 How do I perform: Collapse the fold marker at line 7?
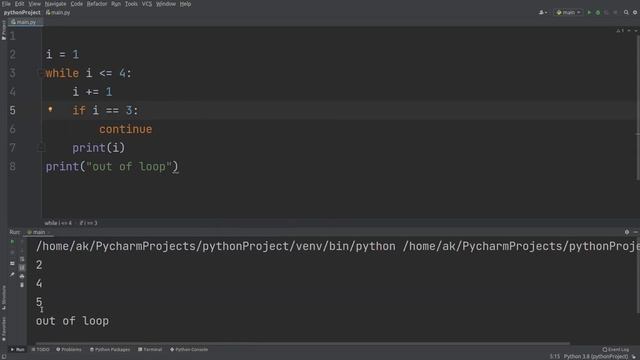click(40, 148)
